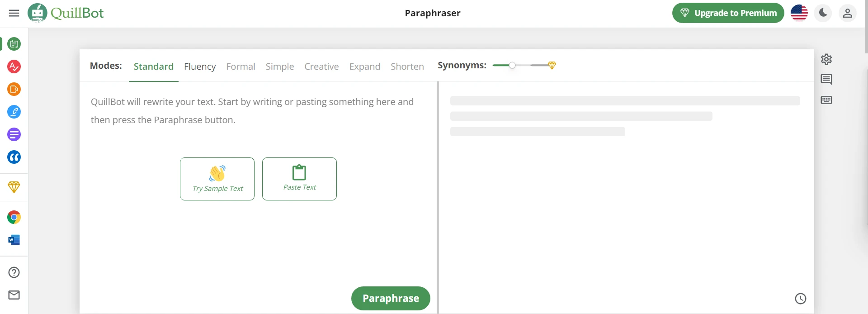This screenshot has width=868, height=314.
Task: Adjust the Synonyms slider handle
Action: [512, 65]
